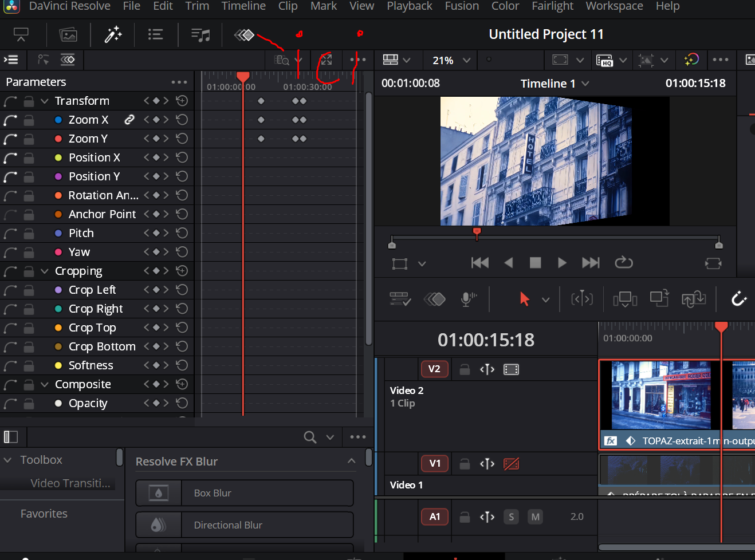
Task: Solo audio track A1
Action: click(511, 517)
